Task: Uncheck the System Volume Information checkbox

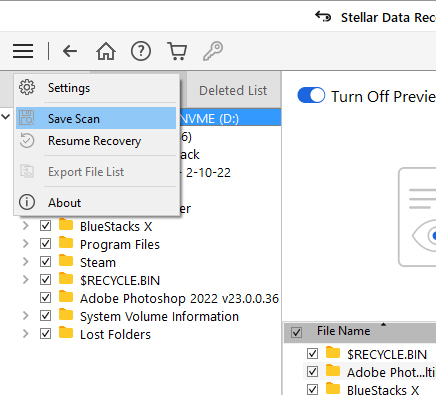Action: tap(45, 316)
